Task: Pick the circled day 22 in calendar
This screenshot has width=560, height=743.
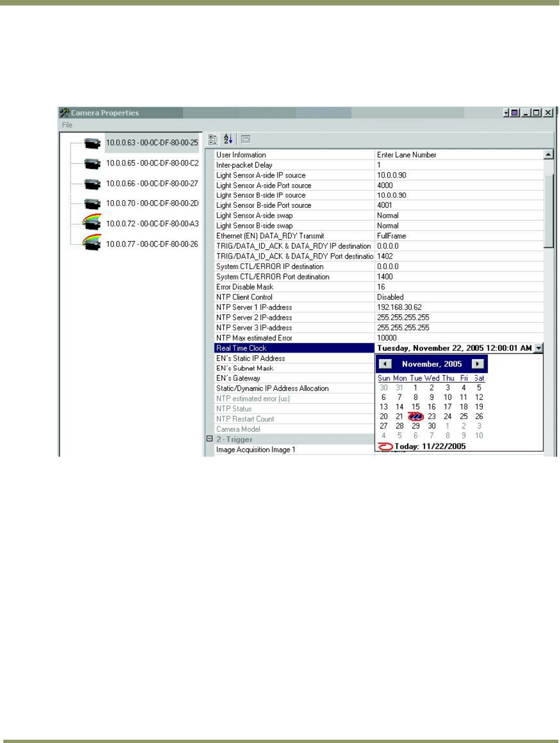Action: (415, 416)
